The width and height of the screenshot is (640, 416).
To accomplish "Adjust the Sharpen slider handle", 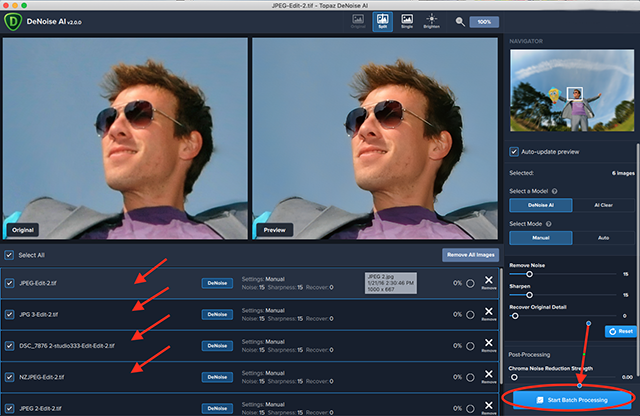I will (x=529, y=295).
